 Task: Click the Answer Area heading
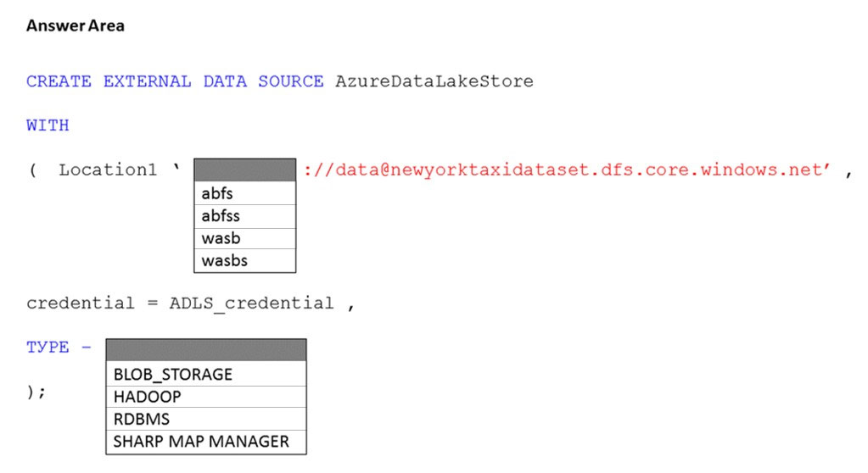pyautogui.click(x=76, y=25)
